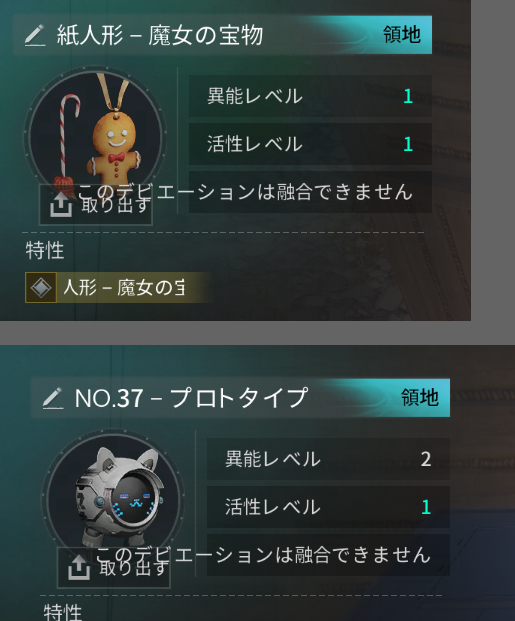Click the fusion unavailable message on the NO.37 card
Screen dimensions: 515x621
(263, 555)
